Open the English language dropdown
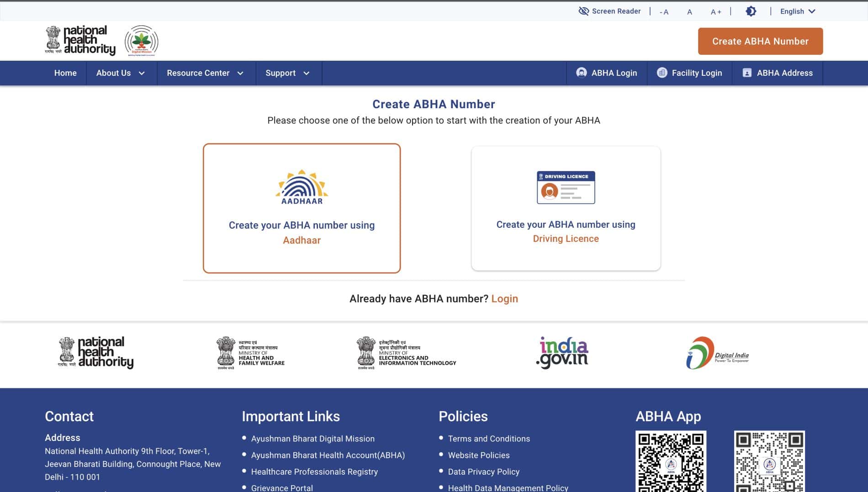Viewport: 868px width, 492px height. [x=798, y=11]
